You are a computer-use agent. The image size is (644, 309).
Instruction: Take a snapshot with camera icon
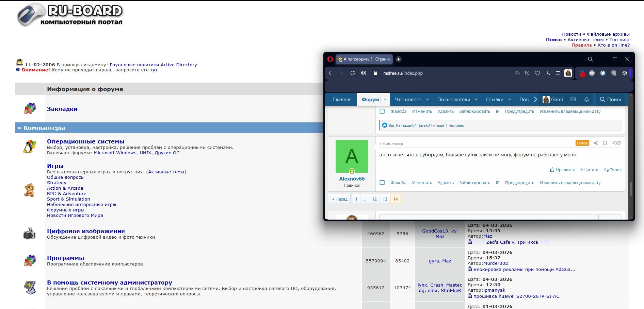click(517, 73)
